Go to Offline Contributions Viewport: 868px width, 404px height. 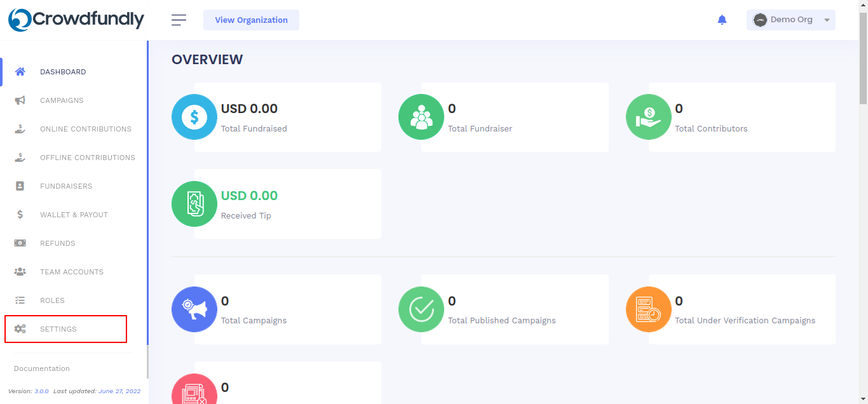click(x=74, y=158)
